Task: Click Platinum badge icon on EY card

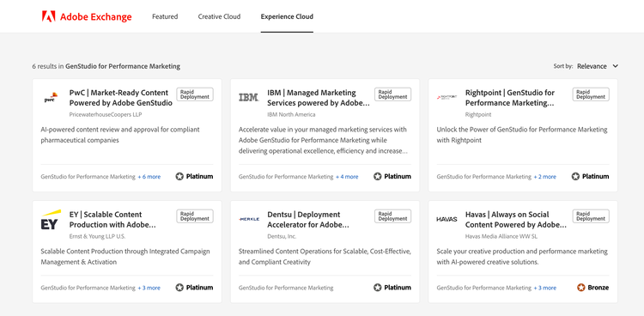Action: [x=179, y=288]
